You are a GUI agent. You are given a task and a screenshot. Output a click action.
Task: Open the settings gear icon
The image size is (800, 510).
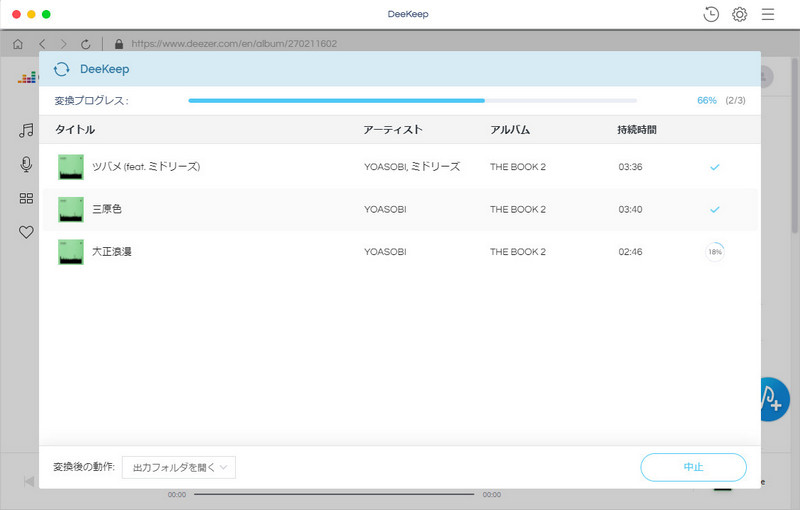(x=740, y=14)
